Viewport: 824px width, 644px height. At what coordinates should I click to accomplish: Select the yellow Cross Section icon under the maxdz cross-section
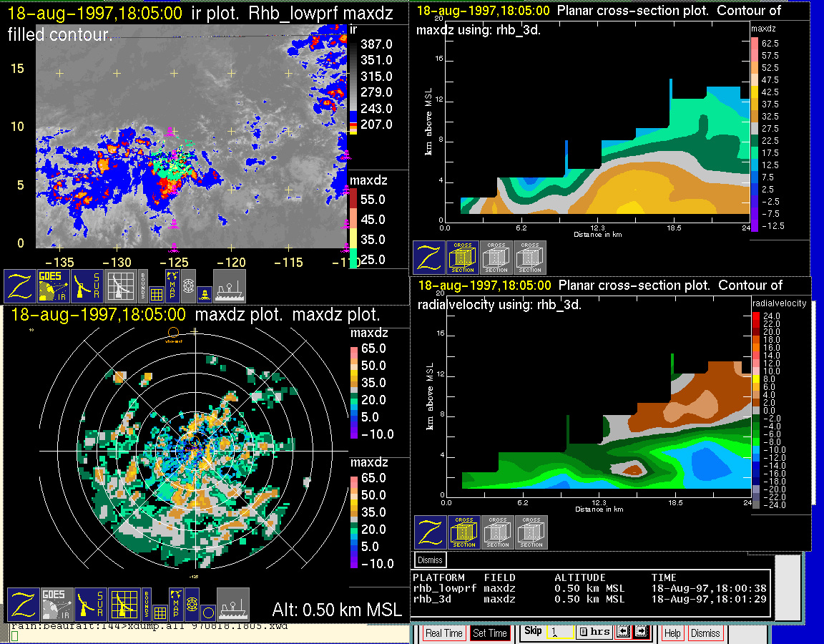point(463,257)
